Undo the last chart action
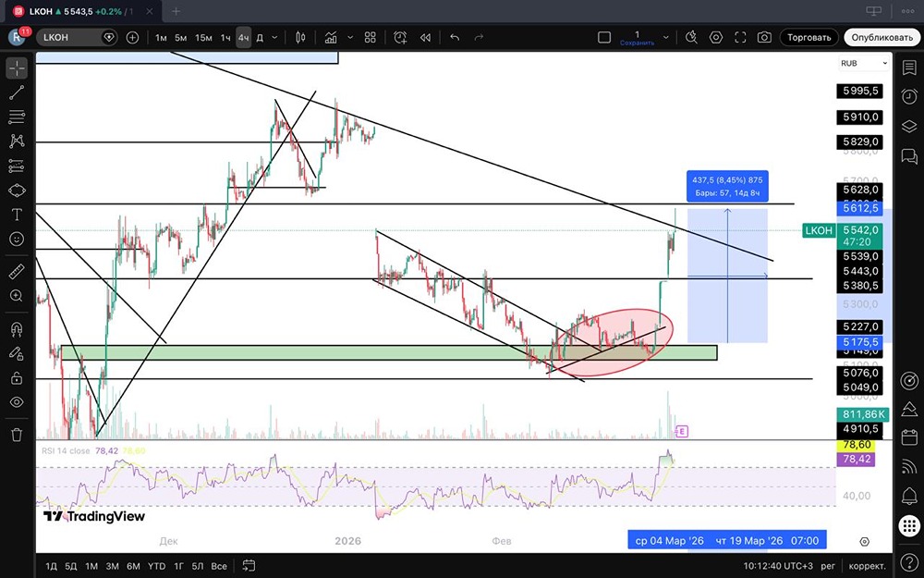Screen dimensions: 924x578 [455, 37]
